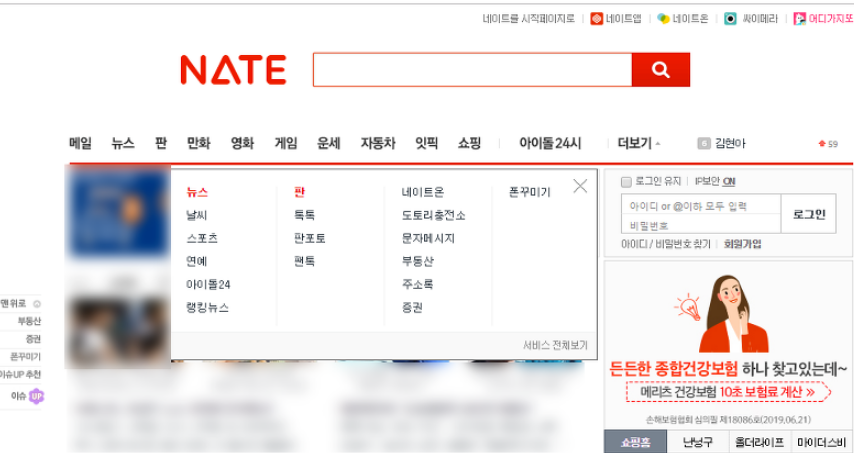Switch to the 쇼핑홈 tab
The image size is (854, 453).
pyautogui.click(x=635, y=442)
